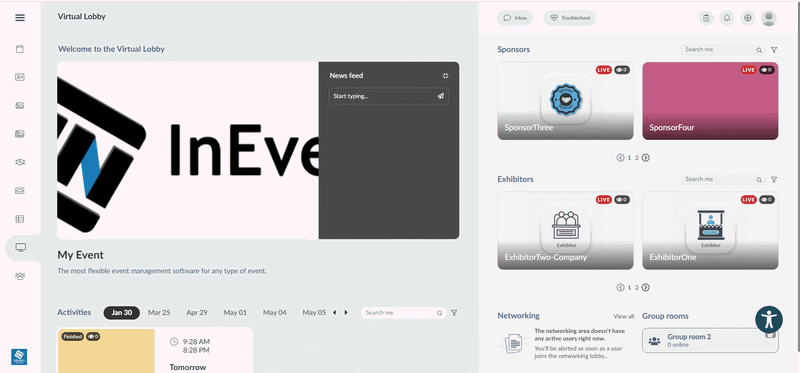The height and width of the screenshot is (373, 800).
Task: Open the SponsorThree card
Action: tap(565, 101)
